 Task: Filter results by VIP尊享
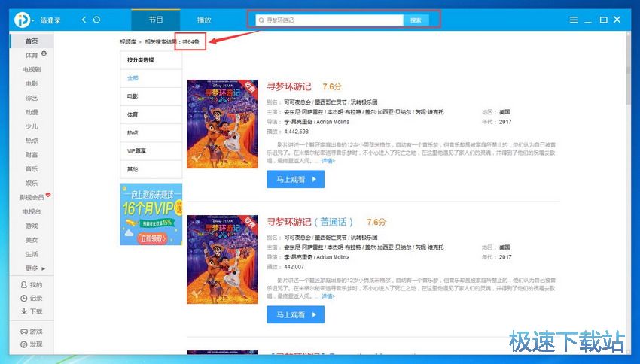click(151, 151)
